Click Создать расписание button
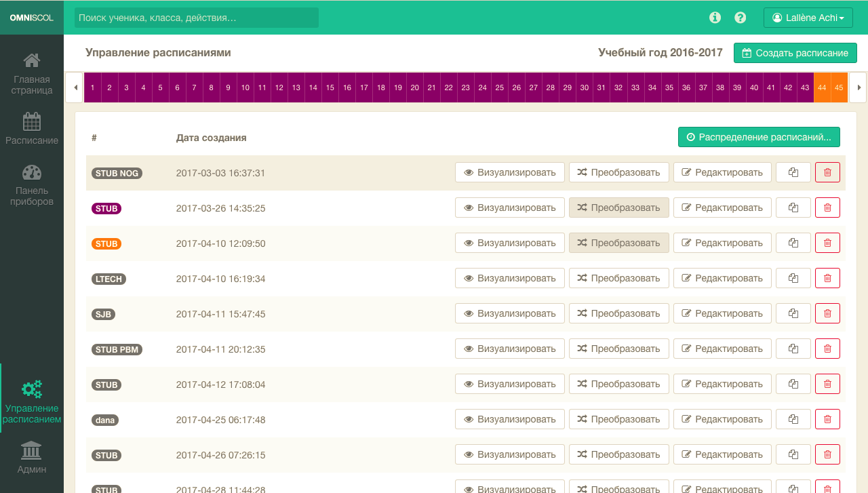Screen dimensions: 868x493 [795, 53]
